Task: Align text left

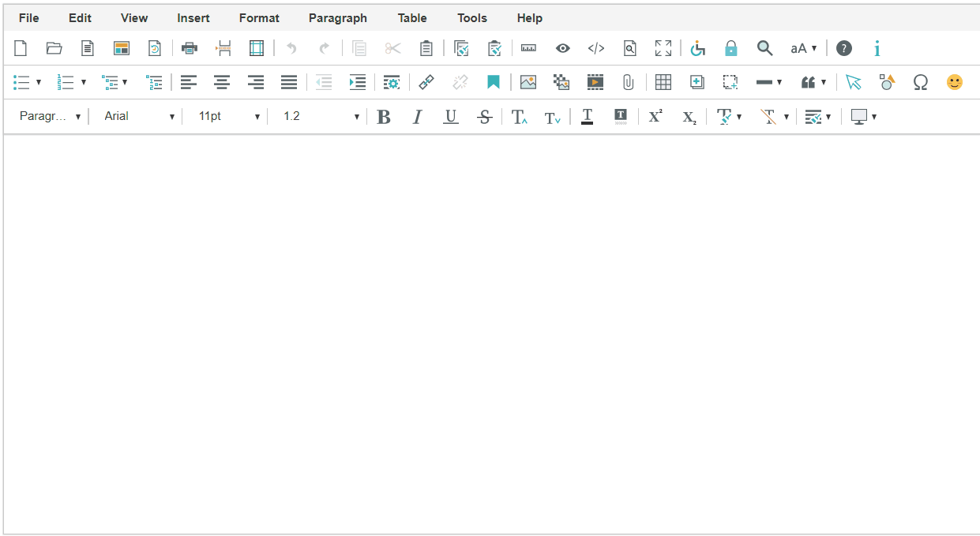Action: pos(188,82)
